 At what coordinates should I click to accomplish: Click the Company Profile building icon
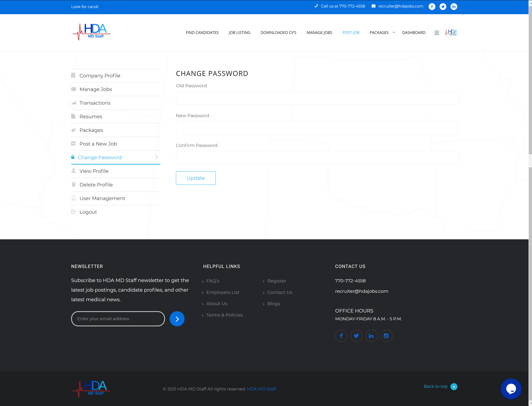tap(73, 75)
